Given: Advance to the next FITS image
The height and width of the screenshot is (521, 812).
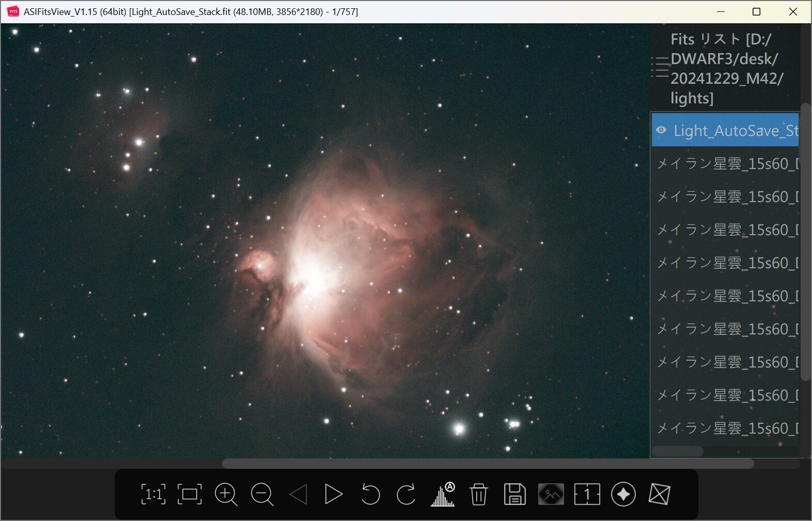Looking at the screenshot, I should click(334, 495).
